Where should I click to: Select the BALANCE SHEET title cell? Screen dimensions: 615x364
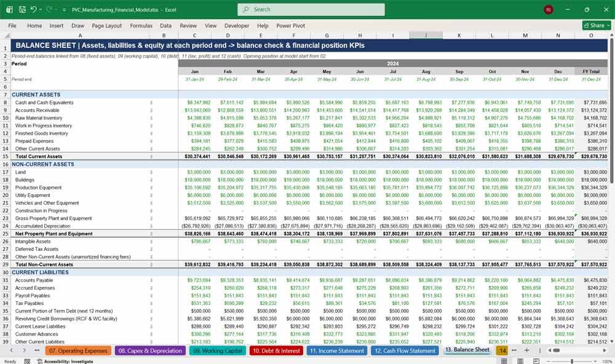(309, 45)
